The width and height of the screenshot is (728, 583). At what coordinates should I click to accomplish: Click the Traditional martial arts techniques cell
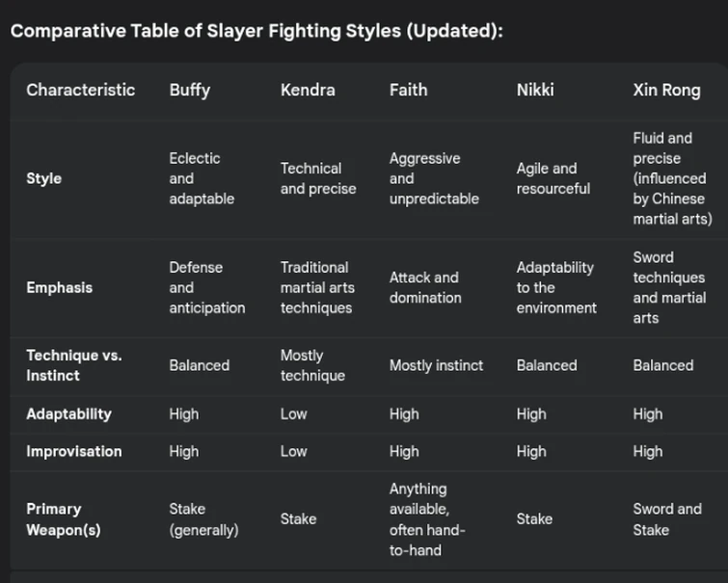(317, 287)
